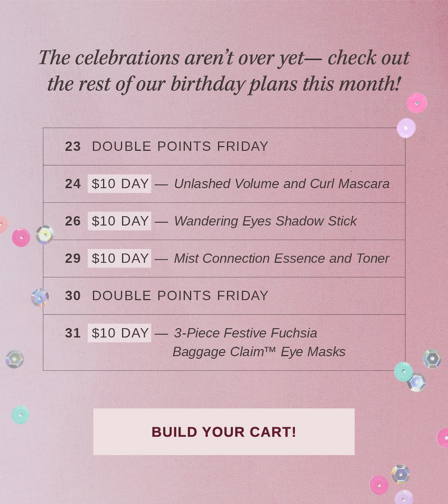Screen dimensions: 448x504
Task: Tap the date number 31 in the schedule
Action: (x=73, y=333)
